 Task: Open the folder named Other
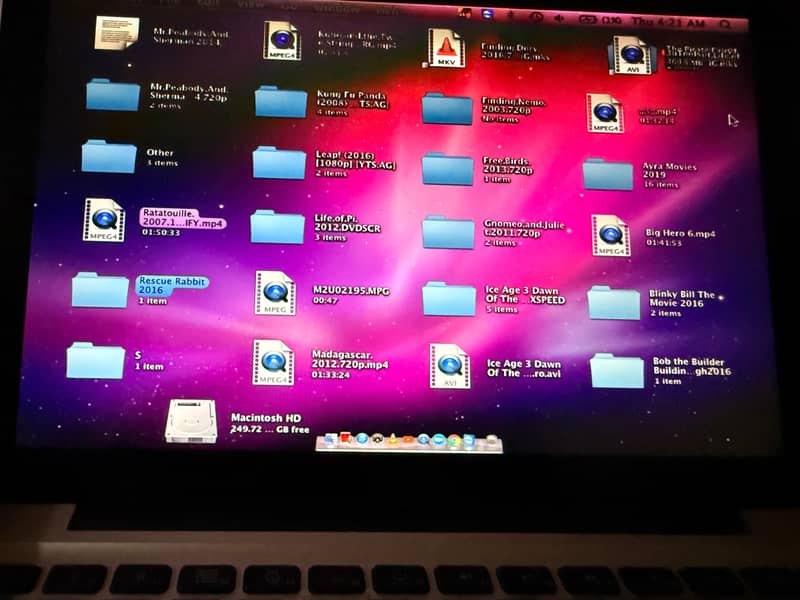pyautogui.click(x=109, y=156)
